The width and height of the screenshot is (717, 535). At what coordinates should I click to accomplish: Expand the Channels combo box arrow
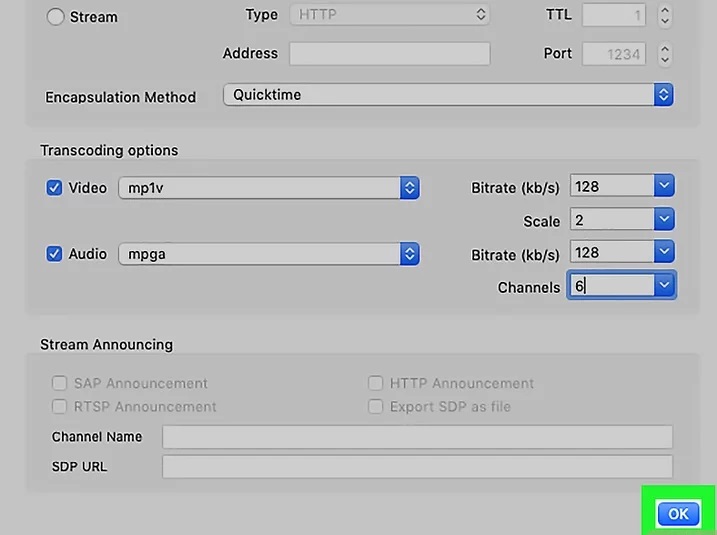pyautogui.click(x=664, y=286)
